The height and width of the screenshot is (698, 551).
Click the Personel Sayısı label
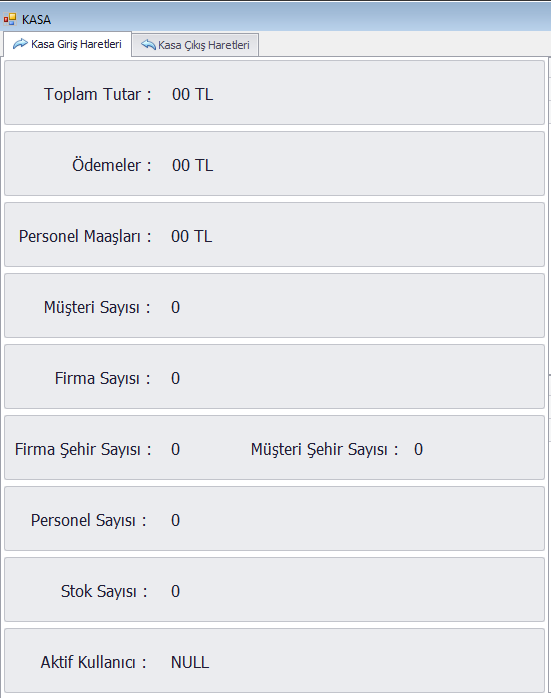tap(89, 520)
